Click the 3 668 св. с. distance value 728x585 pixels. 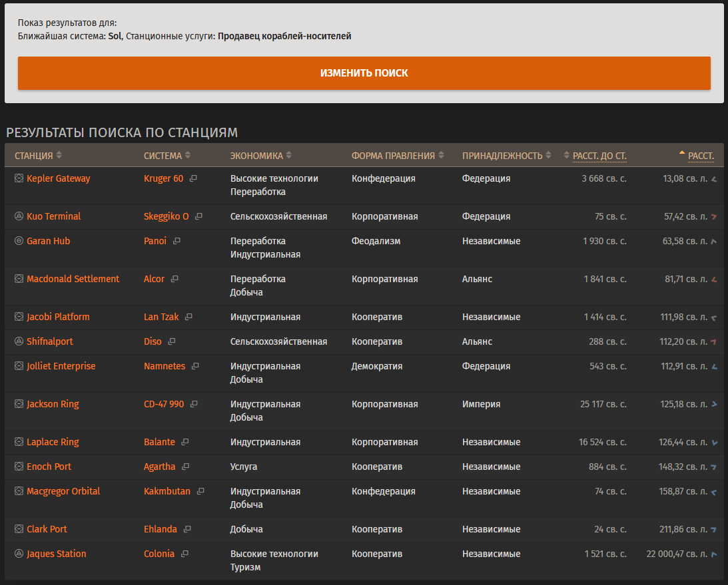click(604, 178)
